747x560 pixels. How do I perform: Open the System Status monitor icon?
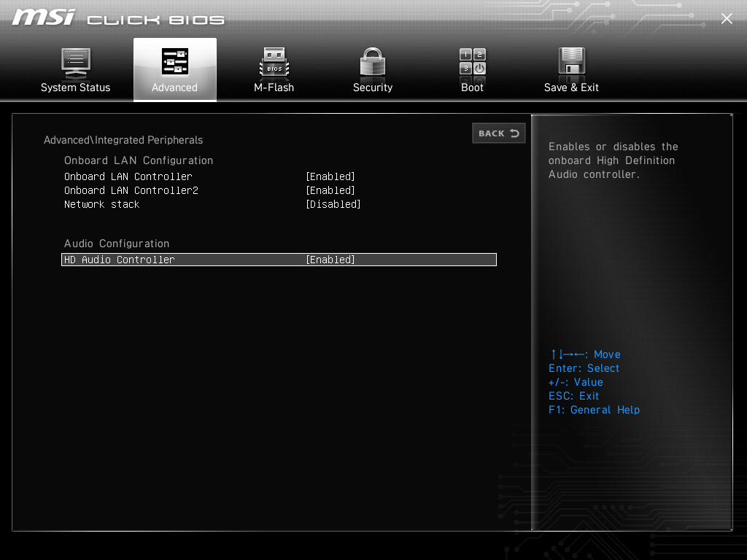click(76, 63)
